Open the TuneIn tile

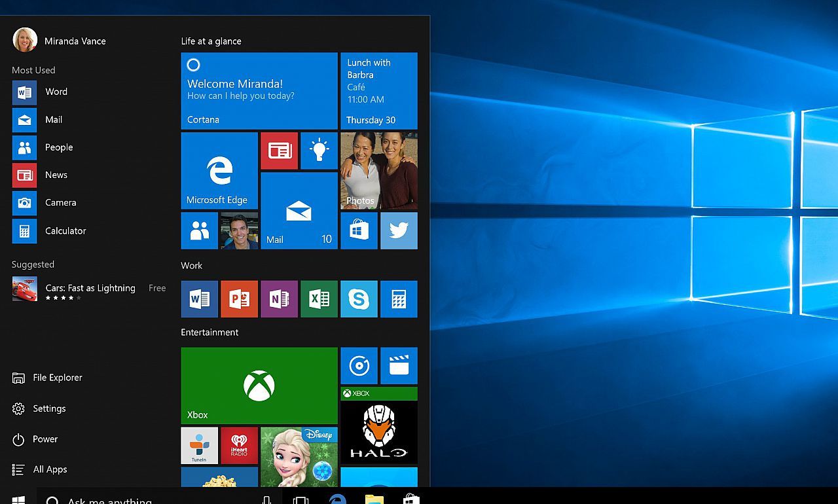[x=200, y=446]
